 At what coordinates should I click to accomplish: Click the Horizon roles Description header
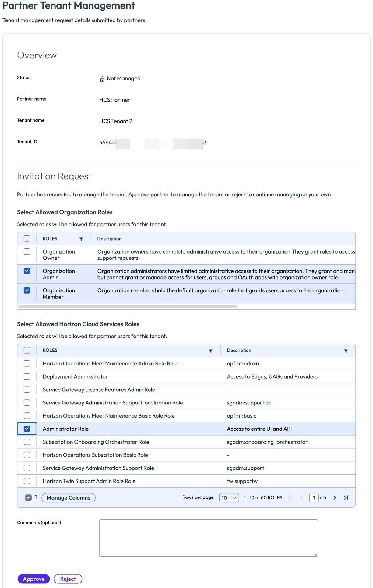tap(239, 351)
